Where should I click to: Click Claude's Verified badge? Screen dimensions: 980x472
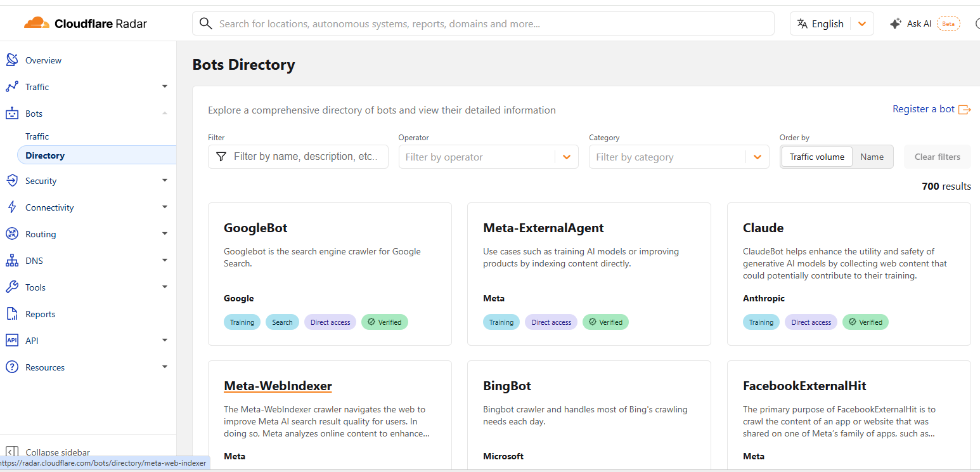coord(866,322)
